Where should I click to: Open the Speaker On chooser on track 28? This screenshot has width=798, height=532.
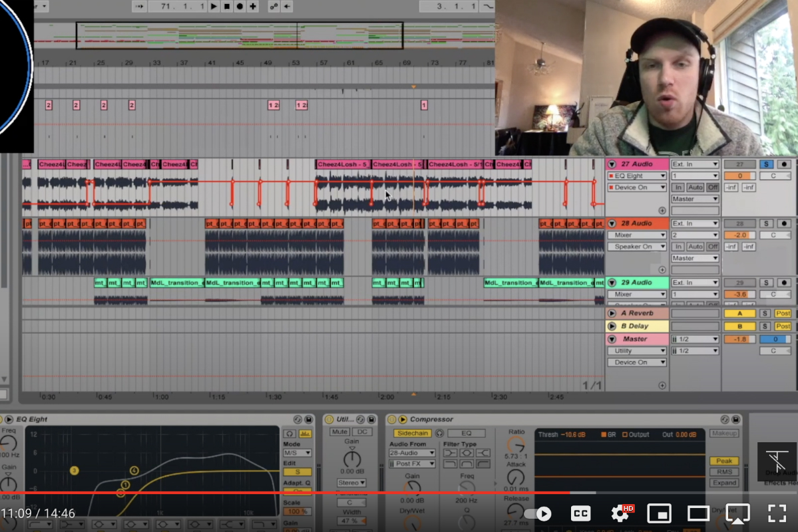tap(637, 247)
